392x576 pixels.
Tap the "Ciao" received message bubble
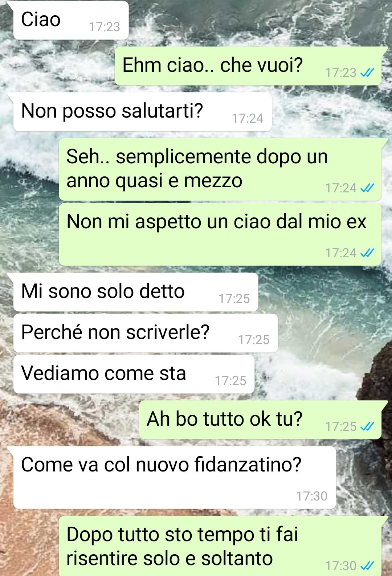(71, 20)
